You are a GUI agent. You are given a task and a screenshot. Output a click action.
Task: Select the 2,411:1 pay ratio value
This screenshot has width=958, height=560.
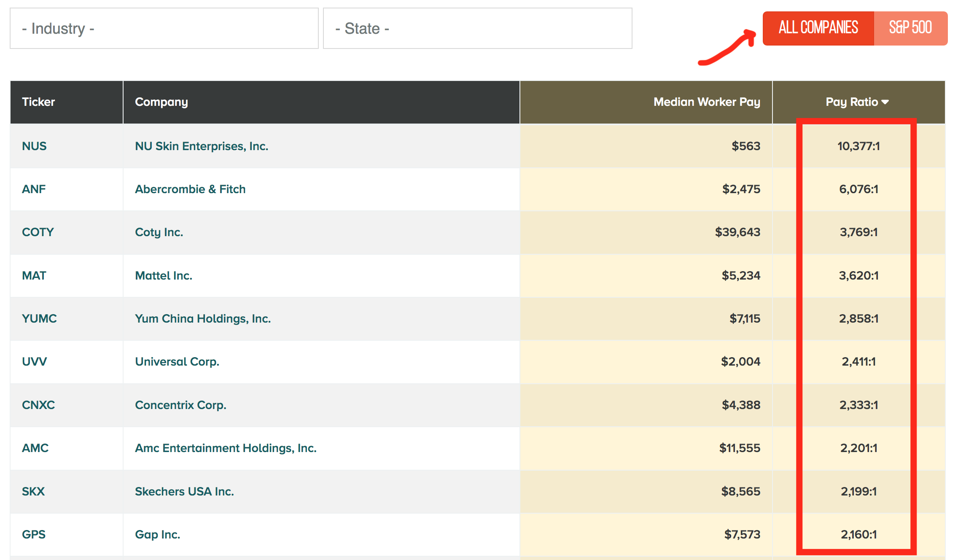858,361
